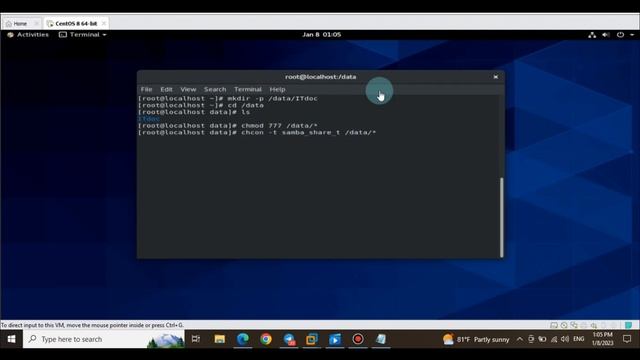Open VMware Workstation taskbar icon
Image resolution: width=640 pixels, height=360 pixels.
(x=312, y=339)
